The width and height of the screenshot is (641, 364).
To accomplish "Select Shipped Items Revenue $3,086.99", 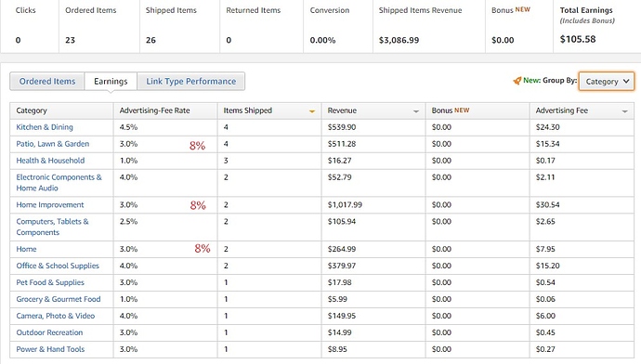I will click(x=399, y=40).
